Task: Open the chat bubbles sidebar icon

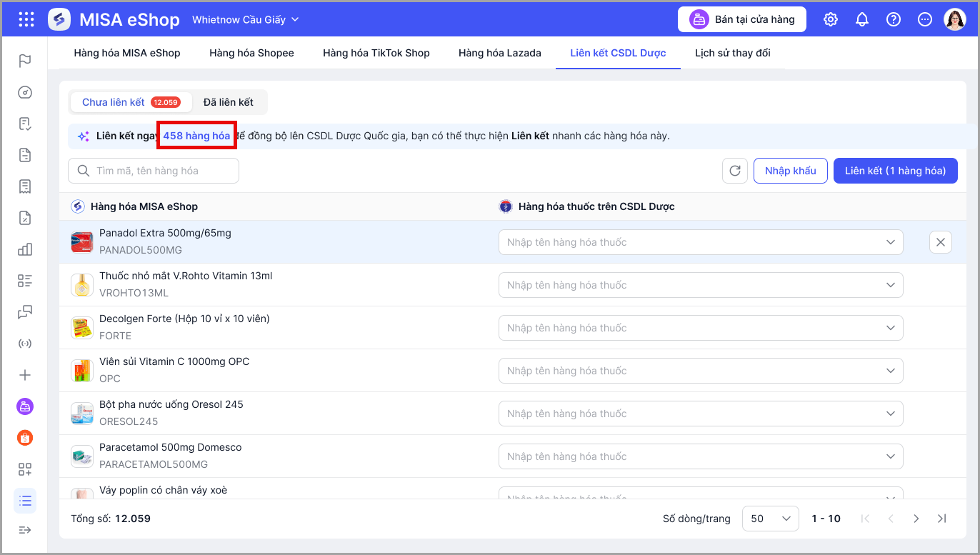Action: 25,312
